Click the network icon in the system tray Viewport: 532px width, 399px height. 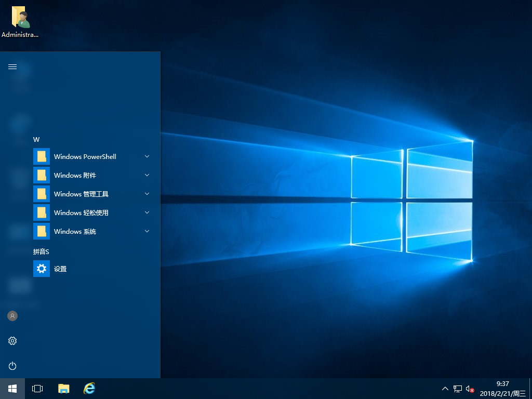click(457, 388)
